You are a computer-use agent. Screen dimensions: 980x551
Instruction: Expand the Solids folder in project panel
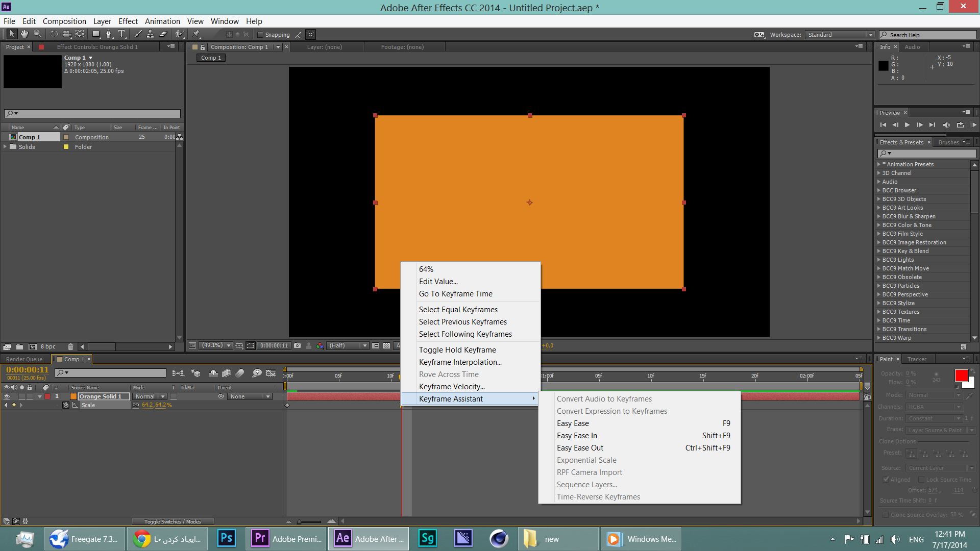6,146
